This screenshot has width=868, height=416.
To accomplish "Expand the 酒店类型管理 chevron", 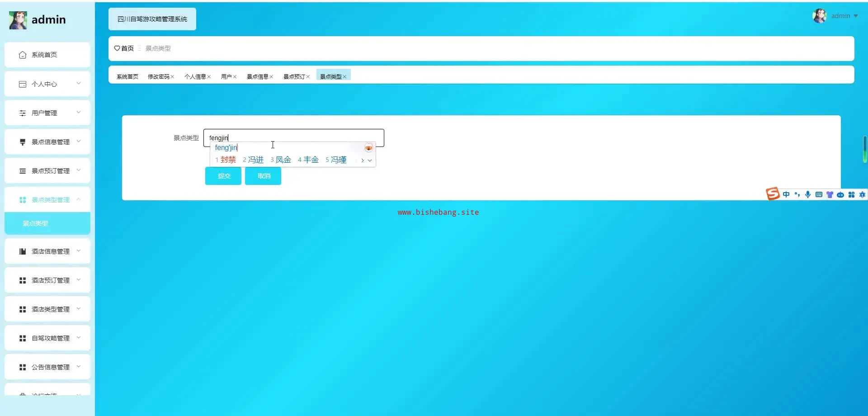I will (x=79, y=309).
